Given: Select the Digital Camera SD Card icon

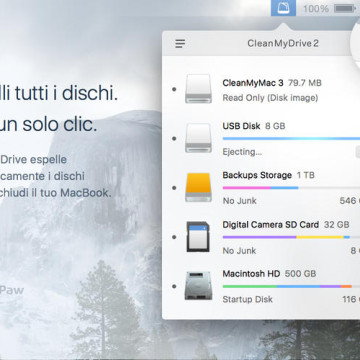Looking at the screenshot, I should pos(198,237).
